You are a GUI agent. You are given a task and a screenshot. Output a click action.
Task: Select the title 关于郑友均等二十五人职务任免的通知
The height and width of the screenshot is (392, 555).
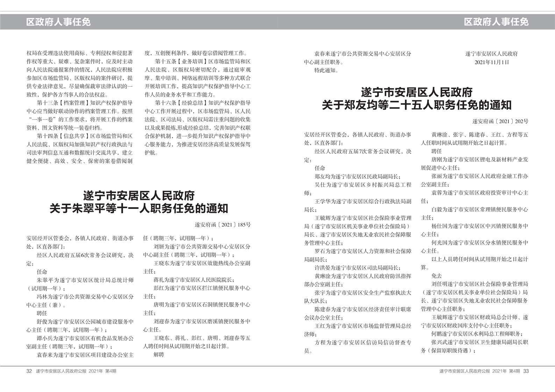(417, 105)
